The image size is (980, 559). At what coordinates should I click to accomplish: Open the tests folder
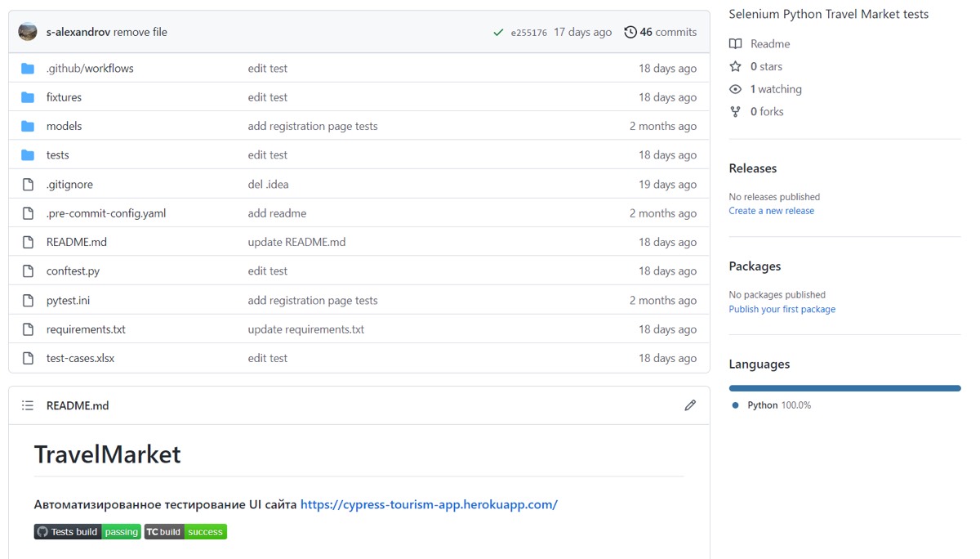pyautogui.click(x=57, y=155)
